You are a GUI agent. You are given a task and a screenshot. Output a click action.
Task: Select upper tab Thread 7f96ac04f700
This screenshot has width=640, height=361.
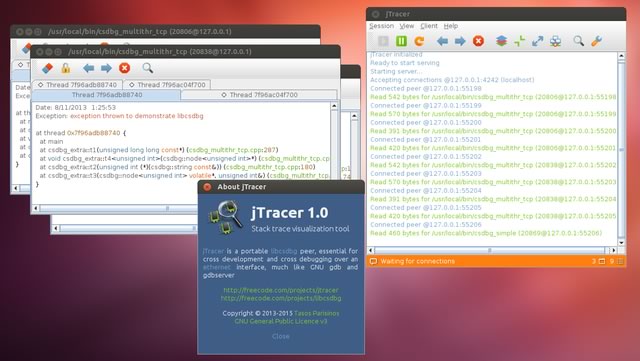167,85
